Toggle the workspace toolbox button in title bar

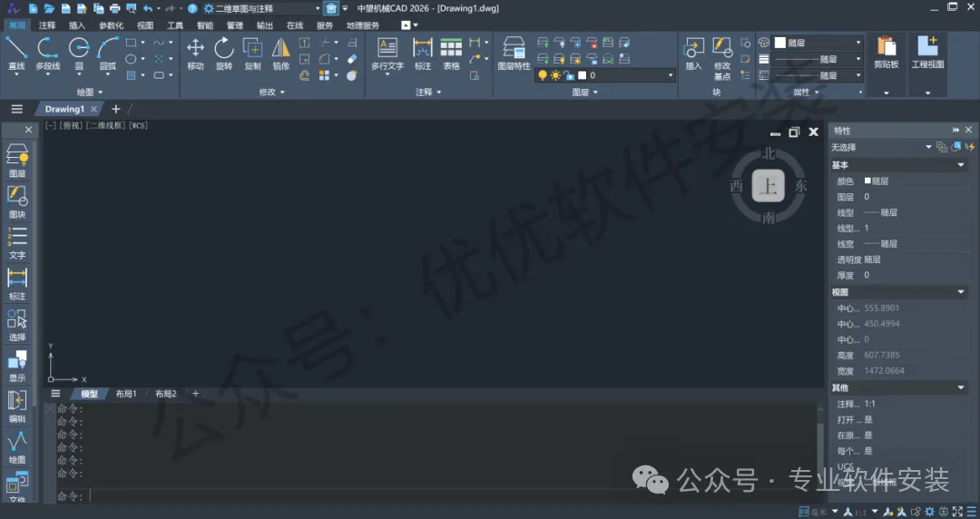pyautogui.click(x=331, y=9)
